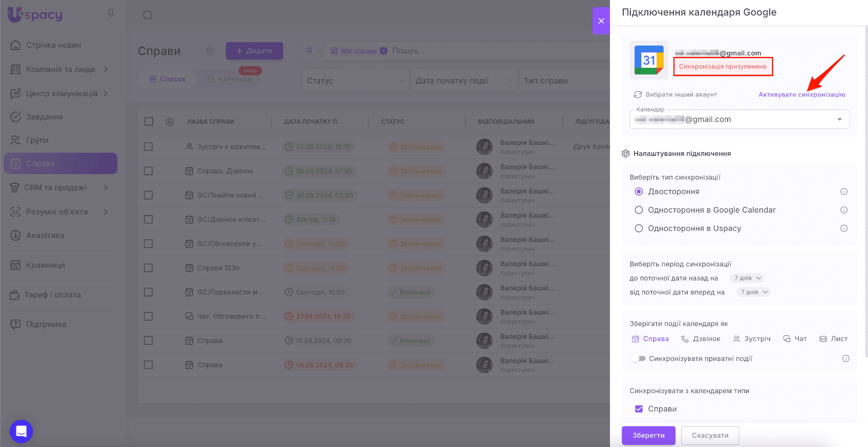Switch to Календар view tab
This screenshot has height=447, width=868.
(x=230, y=79)
